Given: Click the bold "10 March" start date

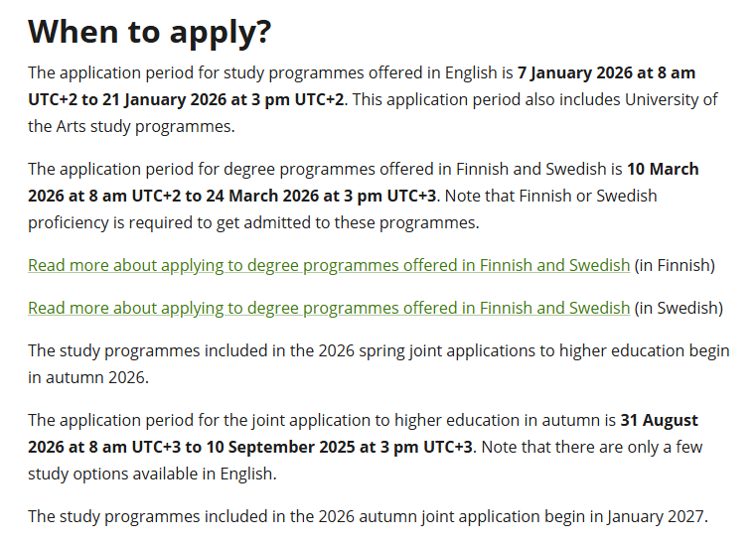Looking at the screenshot, I should point(663,169).
